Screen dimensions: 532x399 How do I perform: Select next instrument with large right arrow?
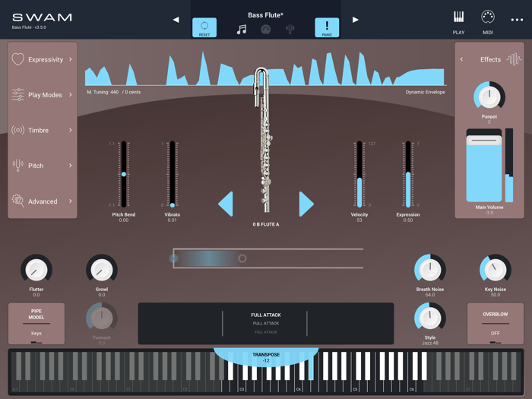coord(306,204)
